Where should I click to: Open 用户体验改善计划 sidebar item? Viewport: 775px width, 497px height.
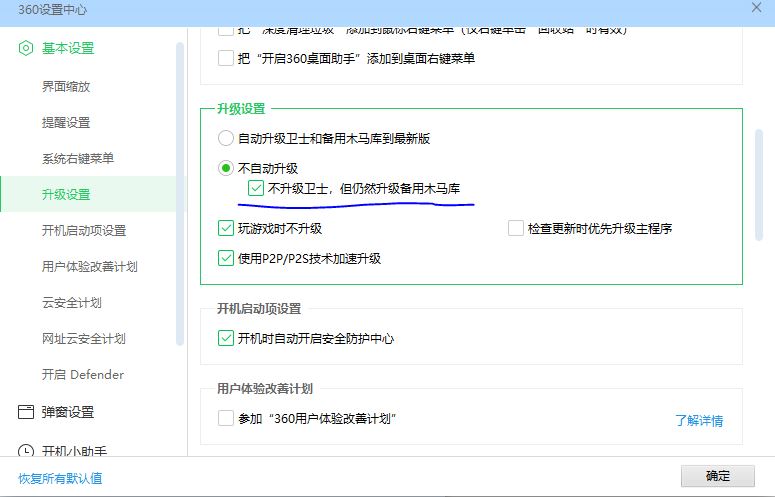tap(88, 266)
